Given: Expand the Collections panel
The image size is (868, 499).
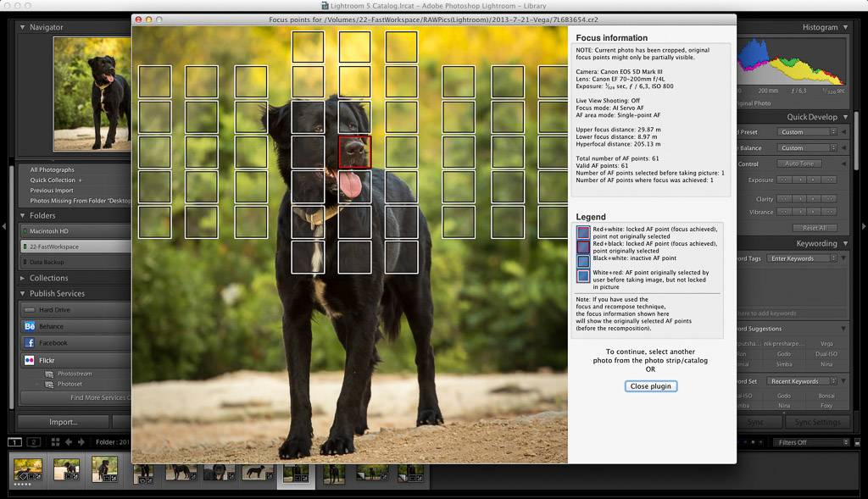Looking at the screenshot, I should tap(23, 278).
